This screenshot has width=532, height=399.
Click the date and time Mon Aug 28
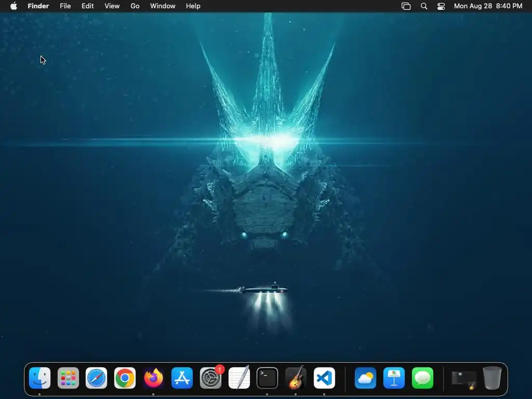click(x=488, y=6)
